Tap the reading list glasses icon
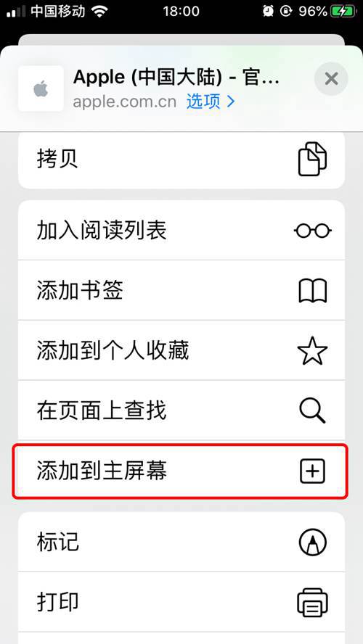363x644 pixels. click(x=313, y=231)
